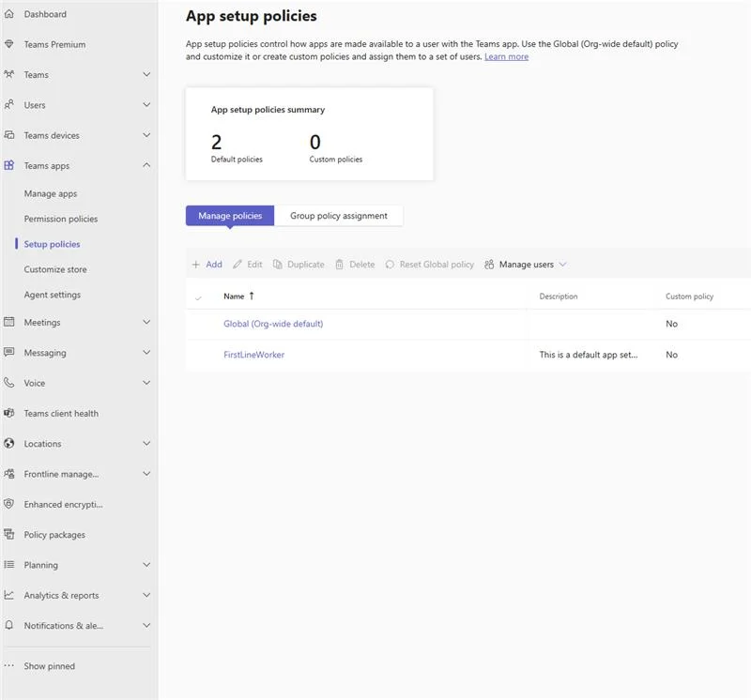Click the Show pinned ellipsis icon
Image resolution: width=751 pixels, height=700 pixels.
tap(8, 665)
